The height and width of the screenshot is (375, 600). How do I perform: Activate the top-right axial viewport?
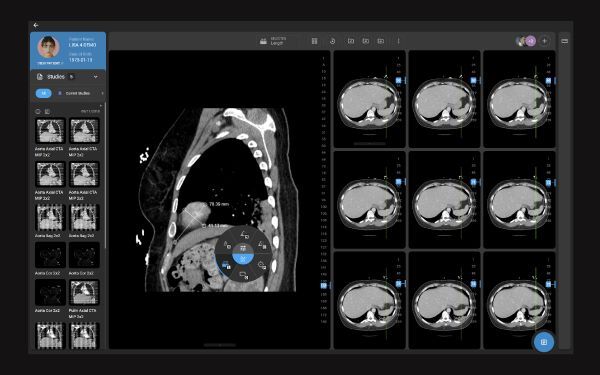[x=519, y=99]
